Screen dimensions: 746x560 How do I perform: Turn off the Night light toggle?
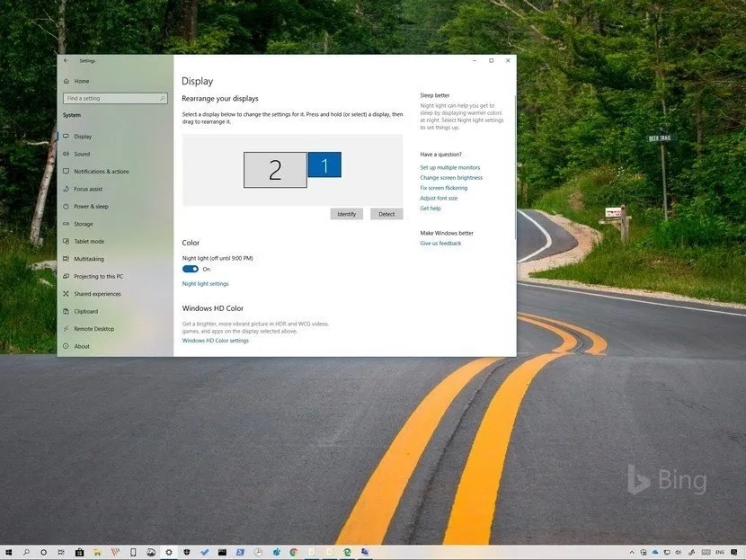click(x=190, y=268)
